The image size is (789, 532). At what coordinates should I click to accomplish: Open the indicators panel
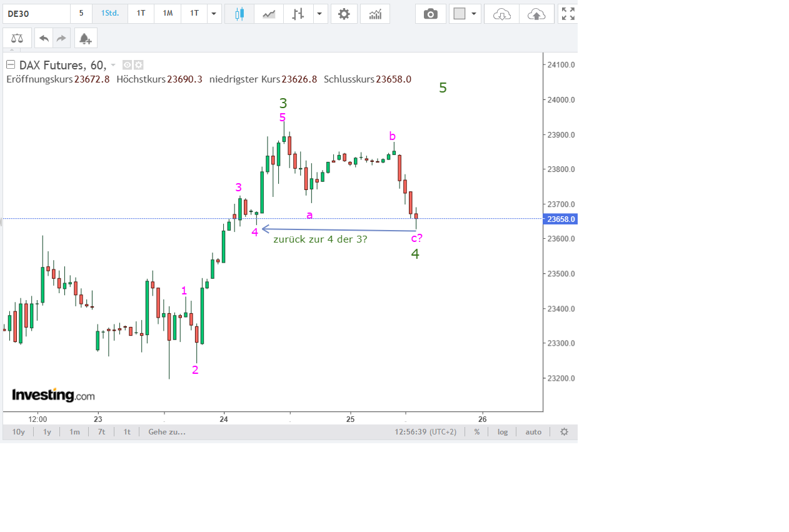(x=375, y=14)
